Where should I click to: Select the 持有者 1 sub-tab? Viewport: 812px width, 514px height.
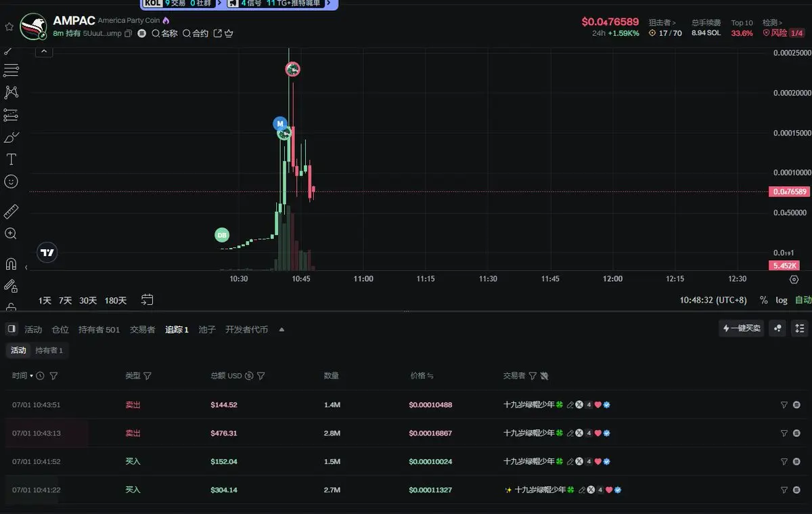(49, 351)
